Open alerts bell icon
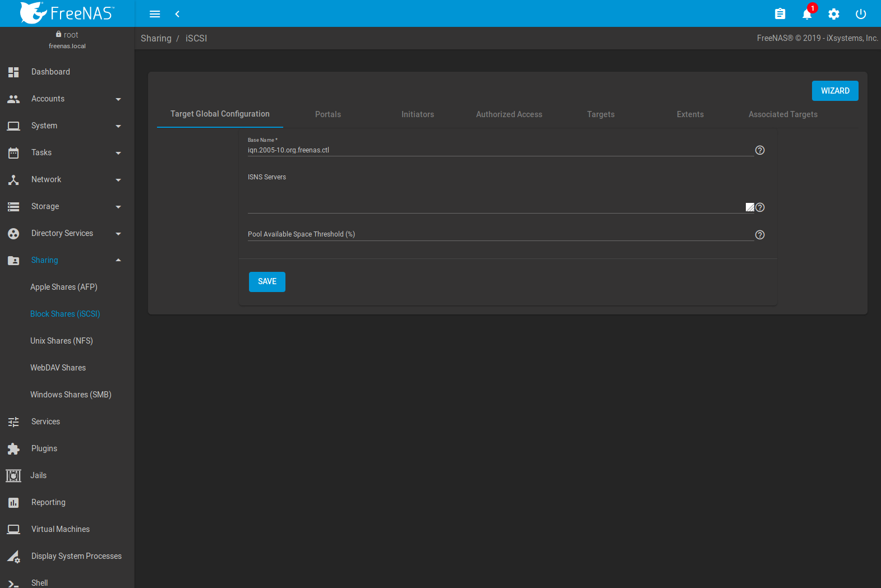The image size is (881, 588). tap(807, 14)
